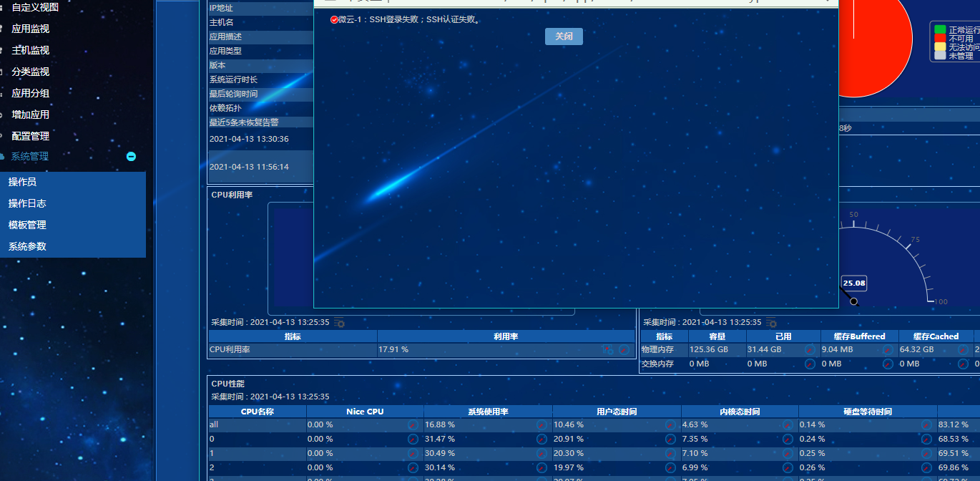Go to 配置管理 in the sidebar
980x481 pixels.
[31, 136]
